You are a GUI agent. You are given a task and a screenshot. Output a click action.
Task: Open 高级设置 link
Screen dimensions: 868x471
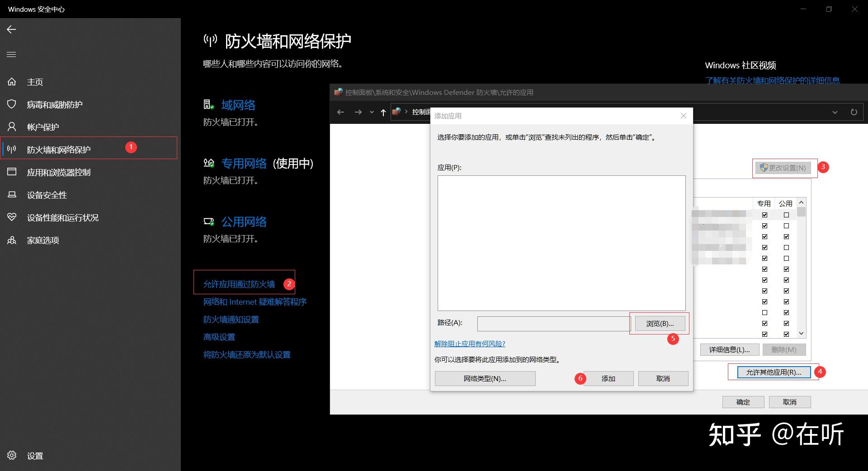pos(219,337)
